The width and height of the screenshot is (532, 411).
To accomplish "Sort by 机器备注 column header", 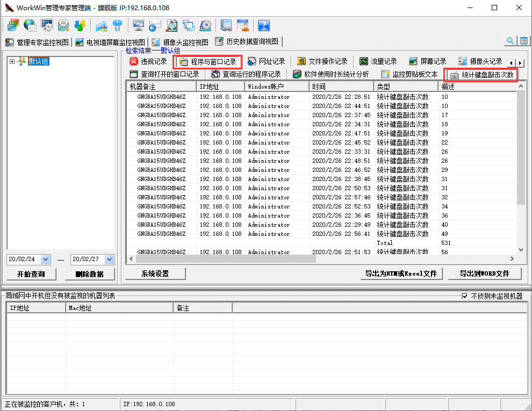I will 161,87.
